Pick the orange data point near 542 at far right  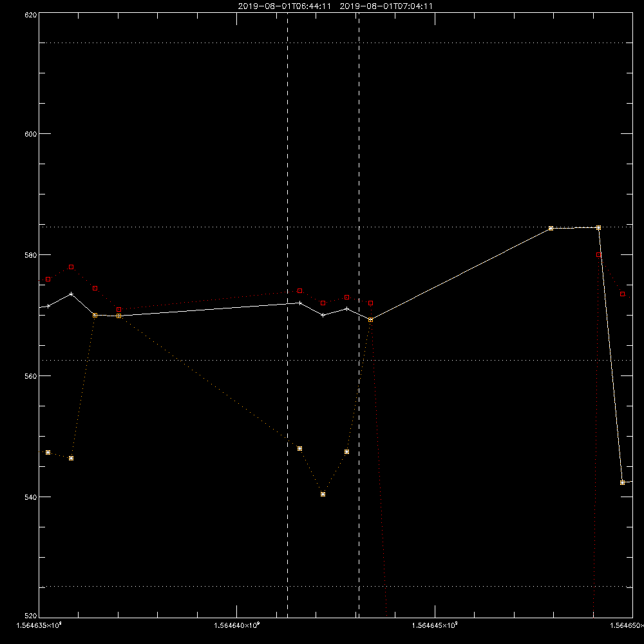pyautogui.click(x=622, y=482)
